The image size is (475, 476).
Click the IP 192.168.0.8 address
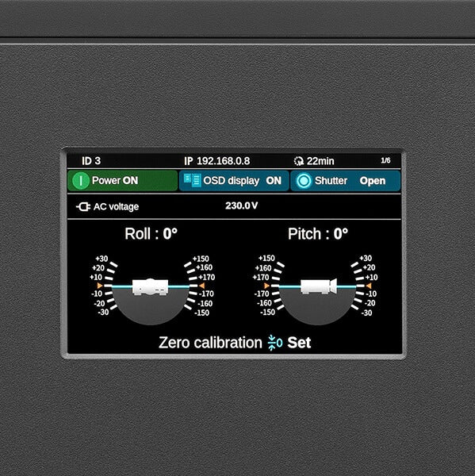click(217, 161)
